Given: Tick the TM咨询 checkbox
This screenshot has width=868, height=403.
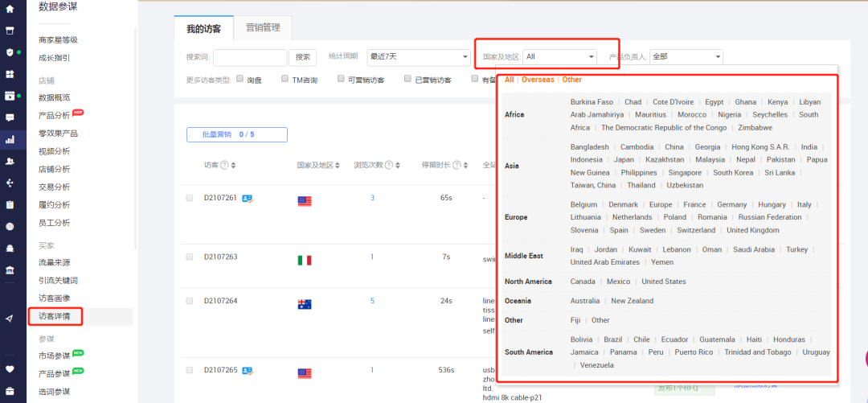Looking at the screenshot, I should pos(285,79).
